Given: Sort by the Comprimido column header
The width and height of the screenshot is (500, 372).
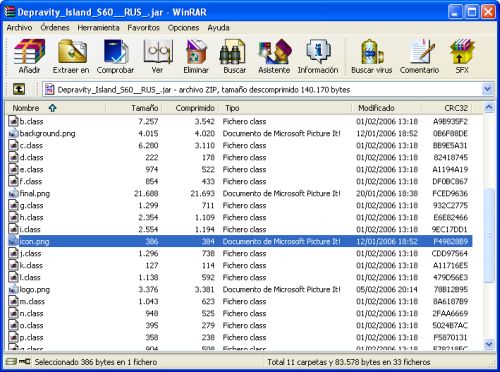Looking at the screenshot, I should pos(190,108).
